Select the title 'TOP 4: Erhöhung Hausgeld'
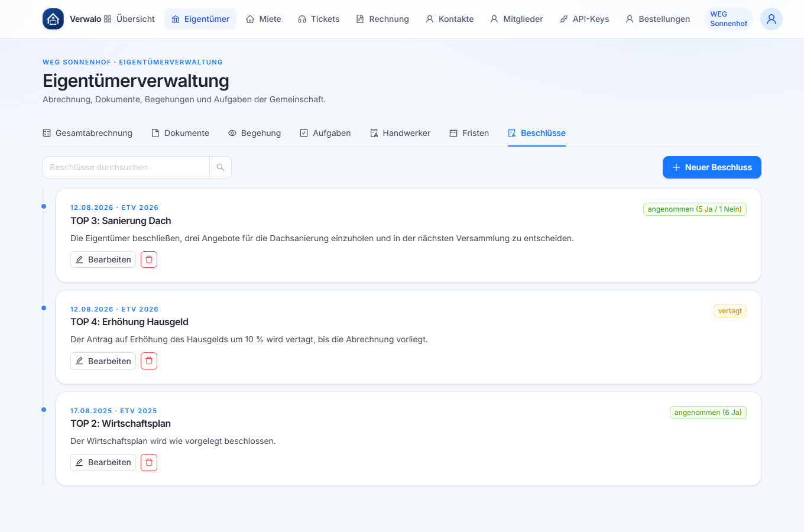804x532 pixels. [x=129, y=322]
